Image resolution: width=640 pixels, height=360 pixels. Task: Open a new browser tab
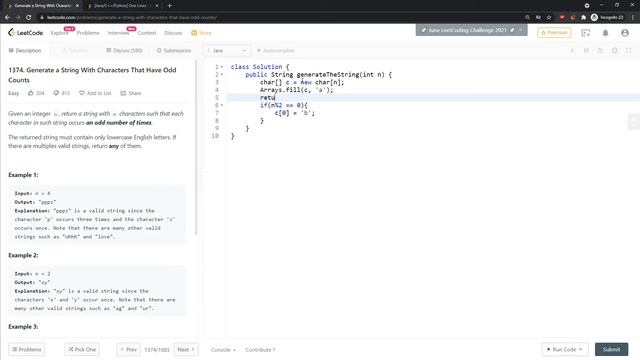[169, 6]
